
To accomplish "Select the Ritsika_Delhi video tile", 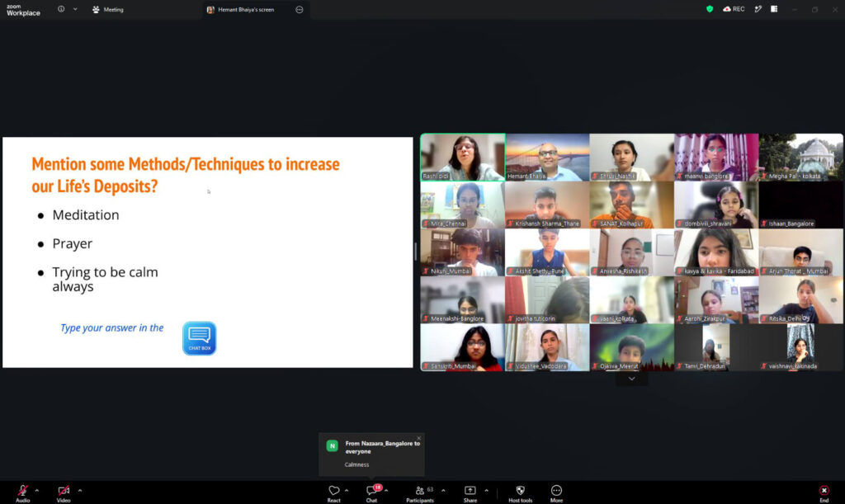I will 800,299.
